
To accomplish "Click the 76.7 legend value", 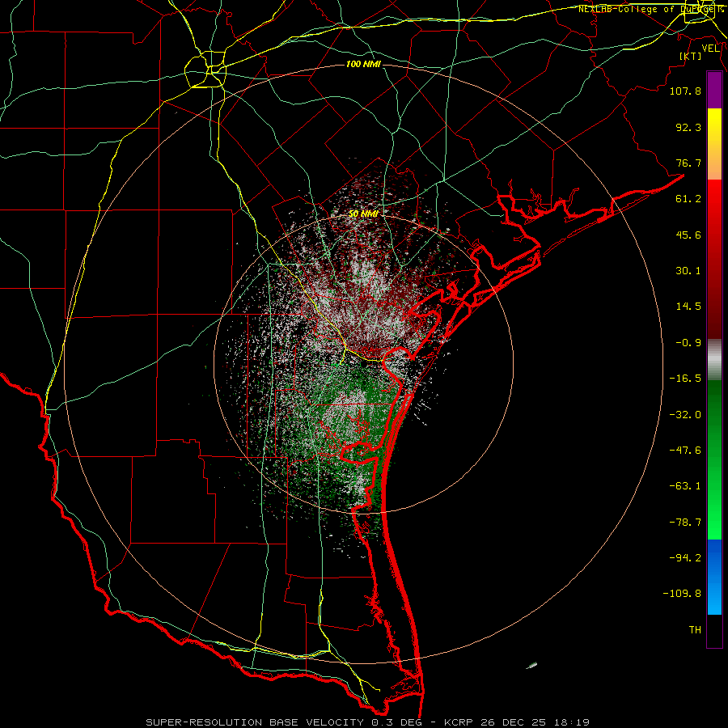I will coord(688,163).
